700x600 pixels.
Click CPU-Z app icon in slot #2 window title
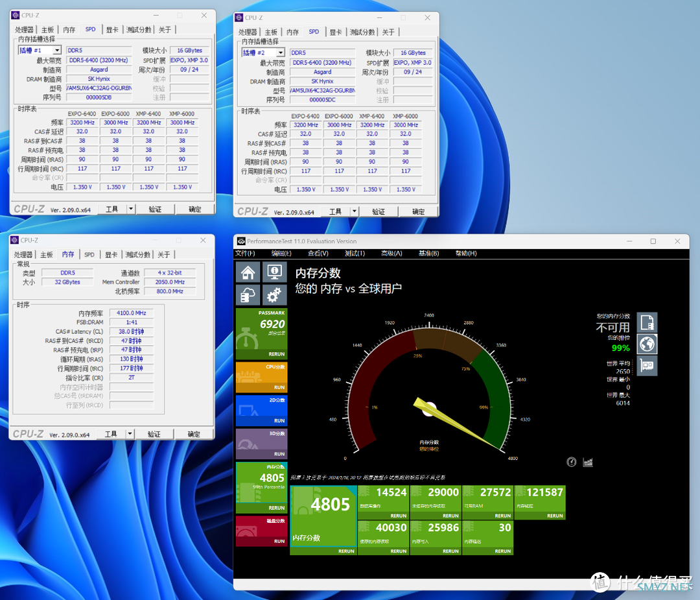[x=239, y=18]
